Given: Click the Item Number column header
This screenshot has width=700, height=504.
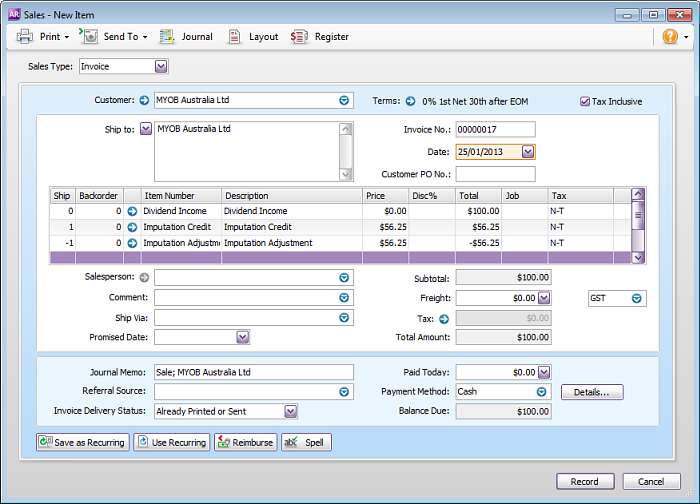Looking at the screenshot, I should tap(181, 196).
